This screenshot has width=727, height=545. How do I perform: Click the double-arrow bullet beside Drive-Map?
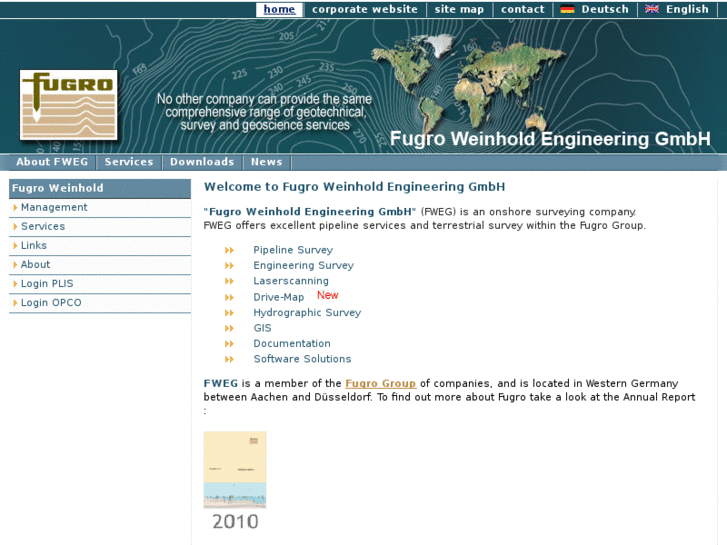click(x=229, y=297)
